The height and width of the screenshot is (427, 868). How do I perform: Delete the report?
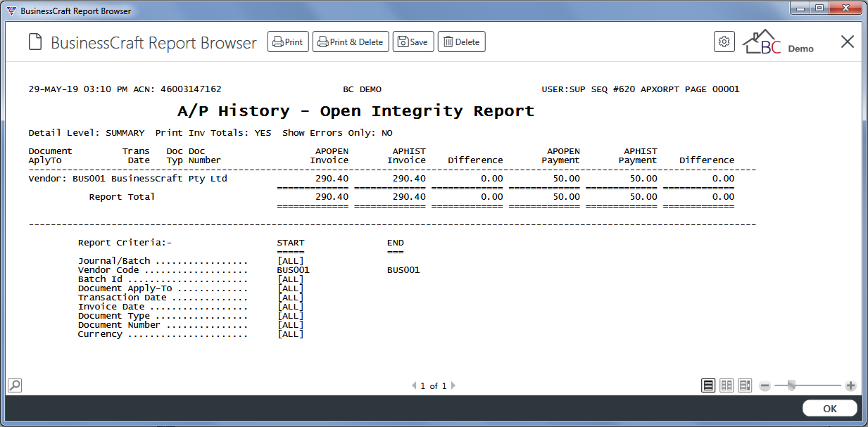(x=462, y=42)
